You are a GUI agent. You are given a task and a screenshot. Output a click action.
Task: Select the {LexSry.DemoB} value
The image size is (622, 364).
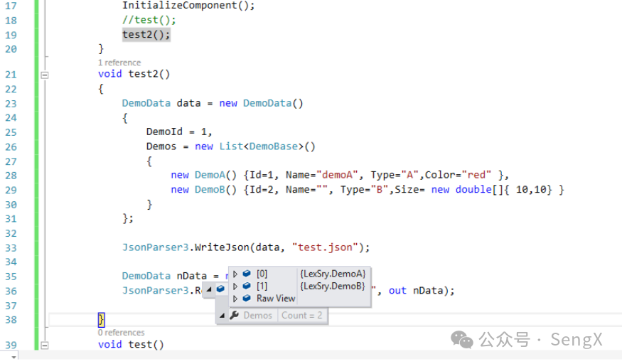(333, 287)
